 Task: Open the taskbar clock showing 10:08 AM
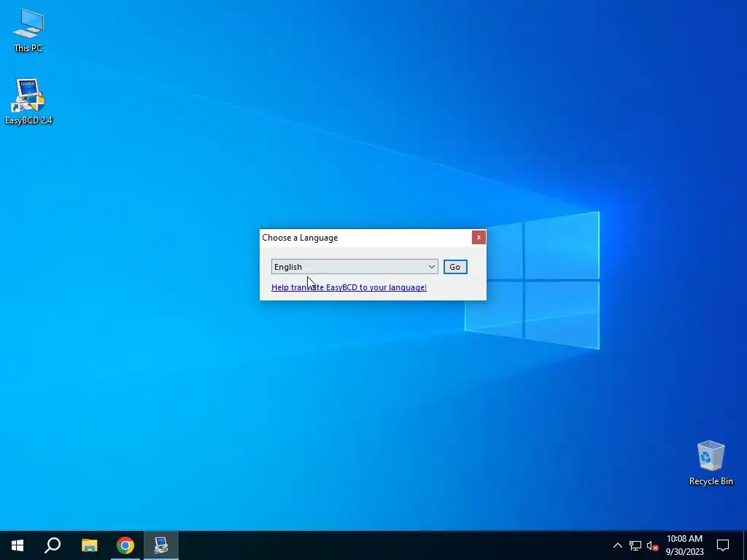684,545
